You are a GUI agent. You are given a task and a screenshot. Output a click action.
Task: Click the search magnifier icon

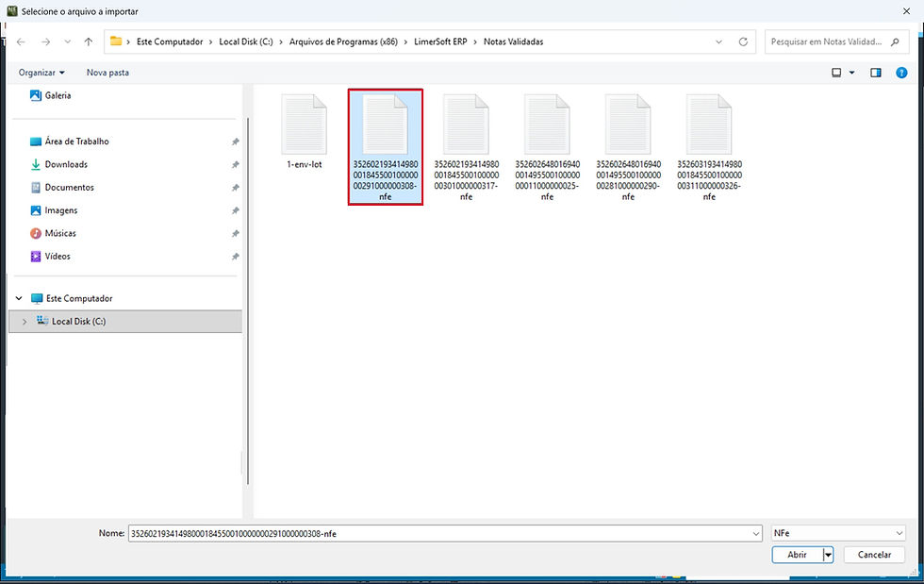(895, 42)
